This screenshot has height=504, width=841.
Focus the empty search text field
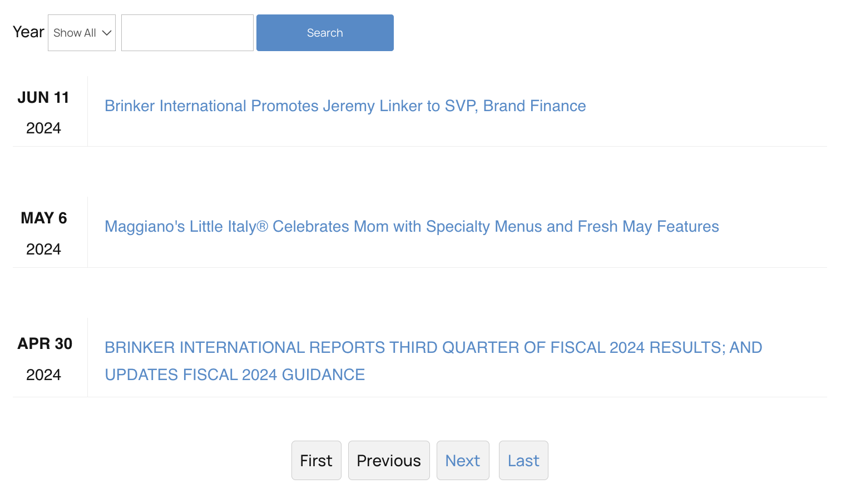pos(187,33)
